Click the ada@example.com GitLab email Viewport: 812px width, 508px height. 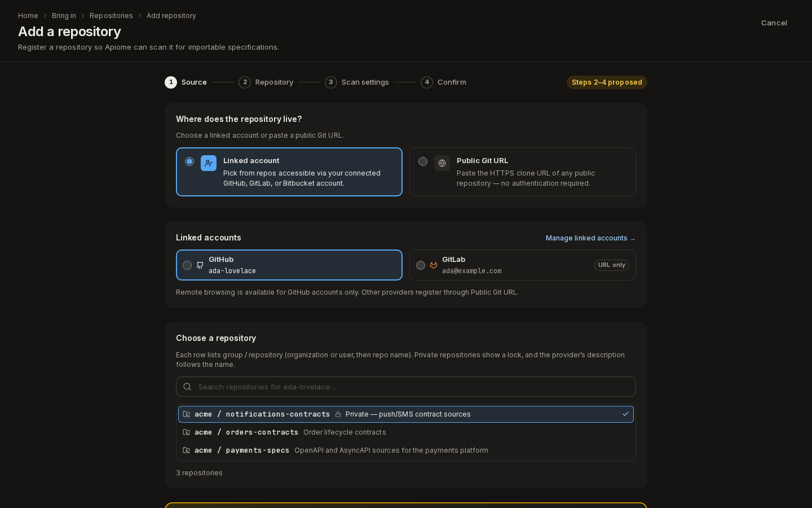click(472, 271)
